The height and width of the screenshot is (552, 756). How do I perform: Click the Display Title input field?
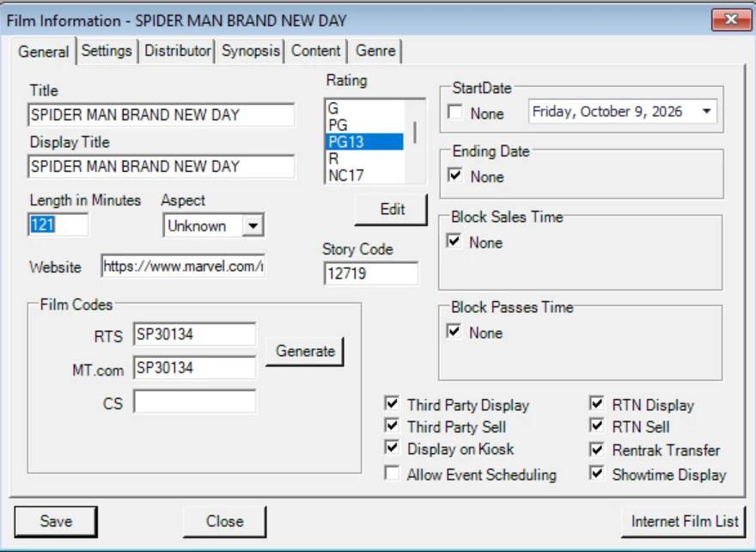161,167
